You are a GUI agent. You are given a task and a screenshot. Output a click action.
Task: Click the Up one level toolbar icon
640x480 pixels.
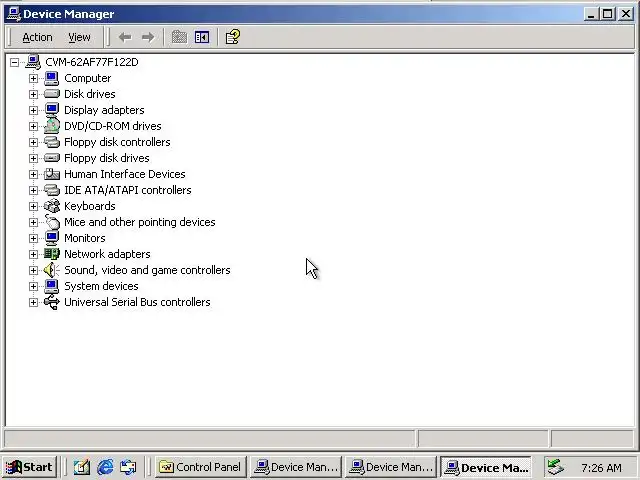tap(179, 37)
